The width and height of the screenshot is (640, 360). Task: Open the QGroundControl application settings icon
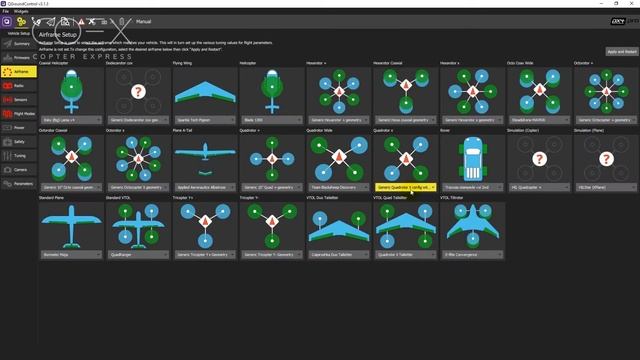click(x=7, y=22)
